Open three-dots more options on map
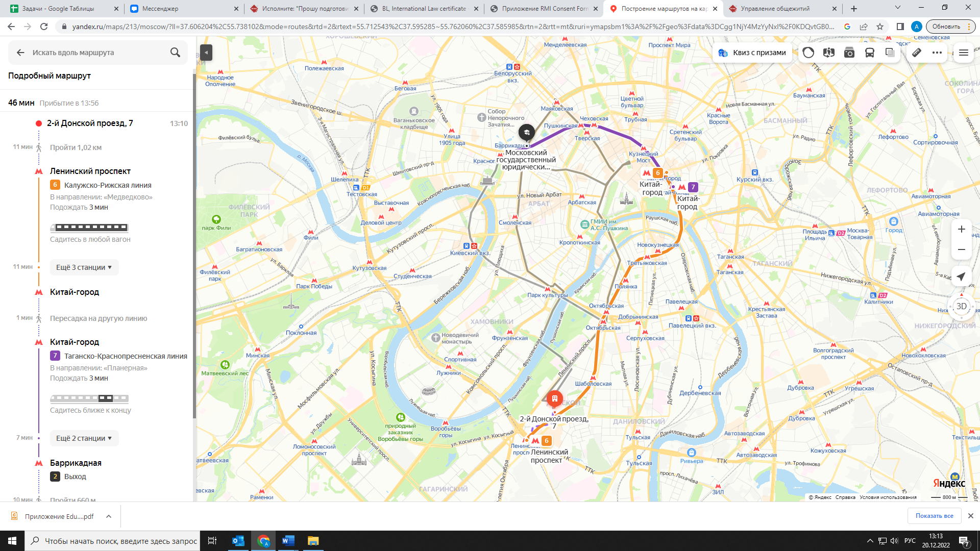Image resolution: width=980 pixels, height=551 pixels. [x=937, y=53]
